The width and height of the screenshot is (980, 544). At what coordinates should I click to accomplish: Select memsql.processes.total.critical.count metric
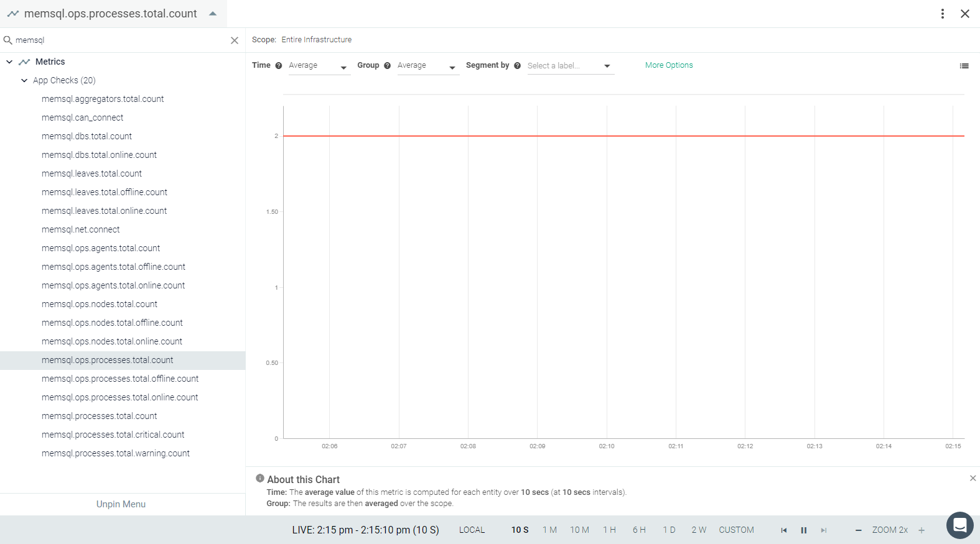click(113, 435)
